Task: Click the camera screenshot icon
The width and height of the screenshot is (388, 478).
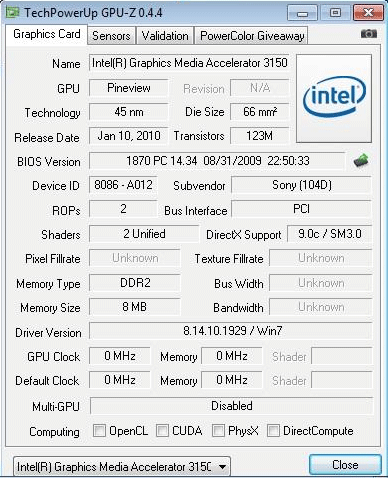Action: (x=369, y=34)
